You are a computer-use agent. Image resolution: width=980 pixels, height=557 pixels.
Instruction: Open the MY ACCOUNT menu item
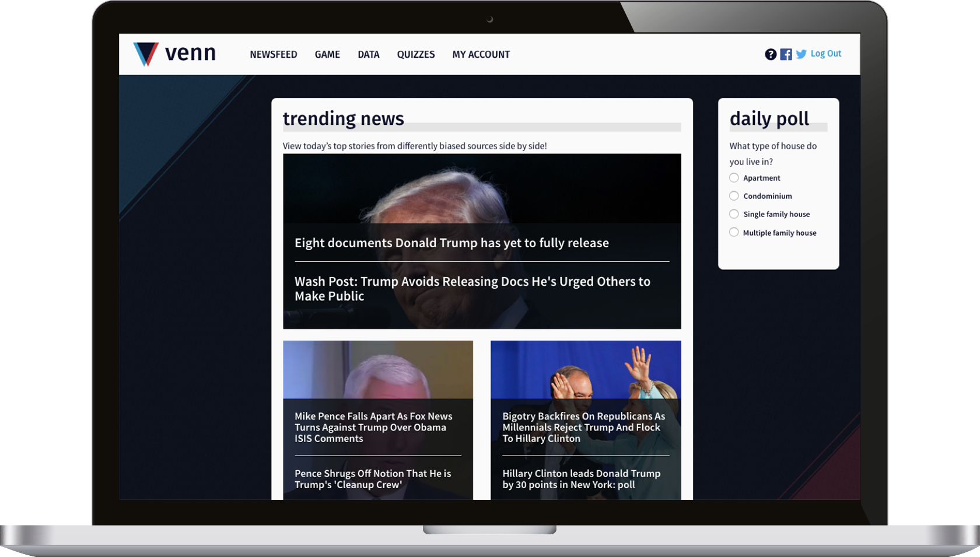point(481,54)
